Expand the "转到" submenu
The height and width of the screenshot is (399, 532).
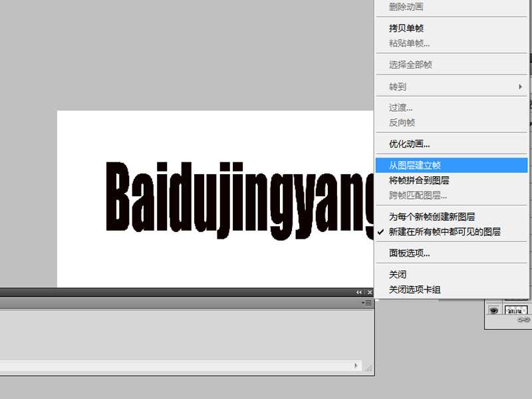396,86
